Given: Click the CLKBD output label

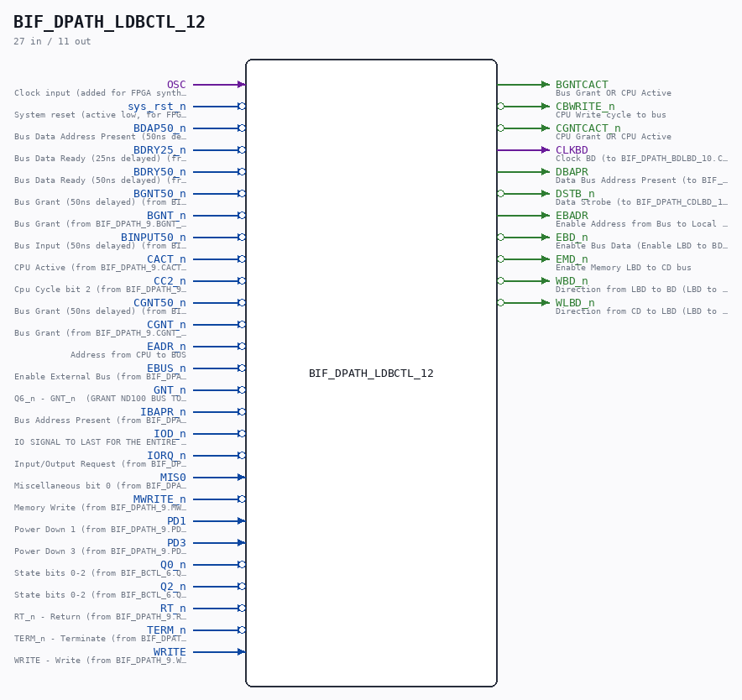Looking at the screenshot, I should [572, 150].
